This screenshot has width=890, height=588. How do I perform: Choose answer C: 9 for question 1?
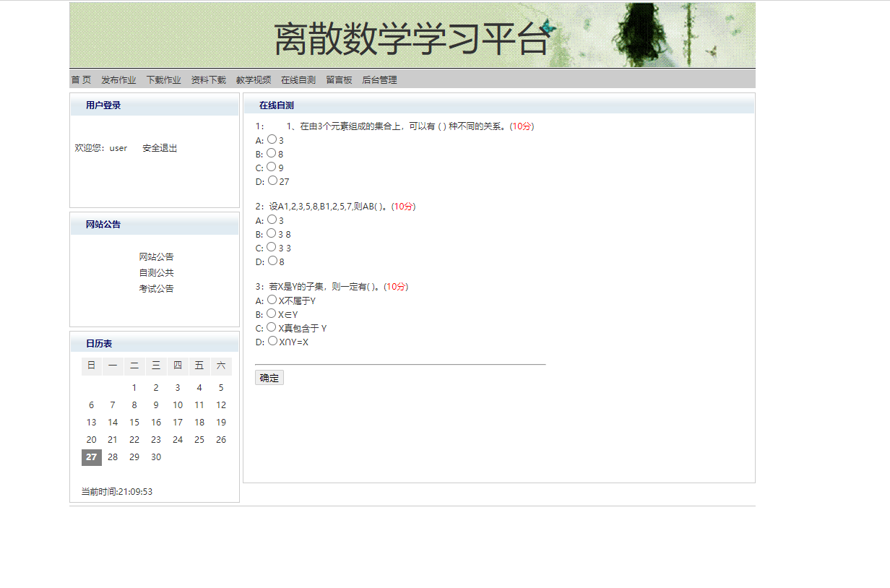271,167
